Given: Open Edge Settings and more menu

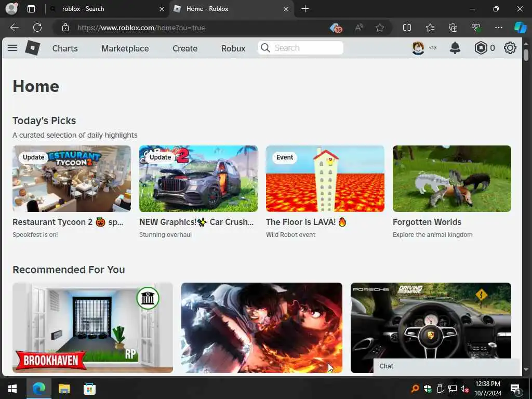Looking at the screenshot, I should [498, 28].
